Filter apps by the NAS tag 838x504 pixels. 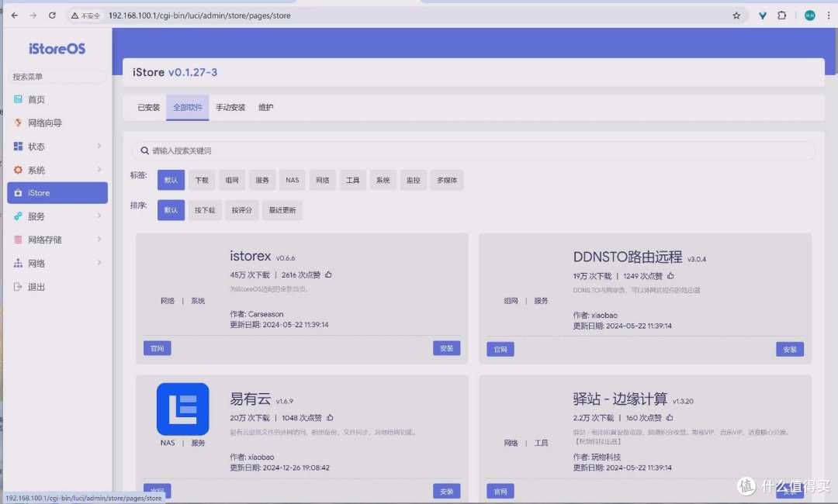tap(292, 181)
